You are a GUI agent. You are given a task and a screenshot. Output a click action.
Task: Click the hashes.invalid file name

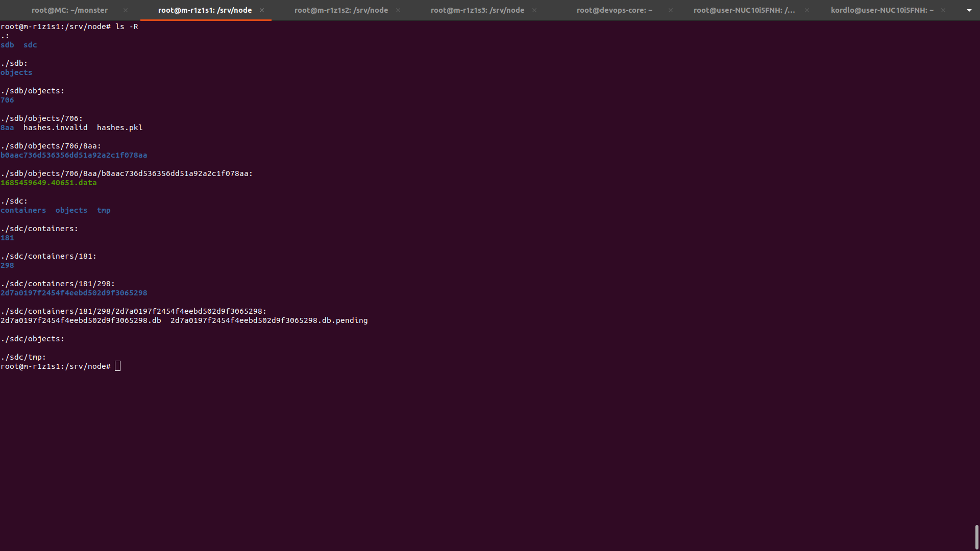(x=55, y=128)
